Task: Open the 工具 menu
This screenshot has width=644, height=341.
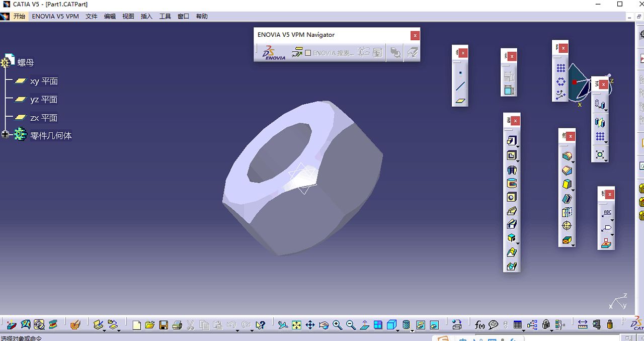Action: click(x=165, y=16)
